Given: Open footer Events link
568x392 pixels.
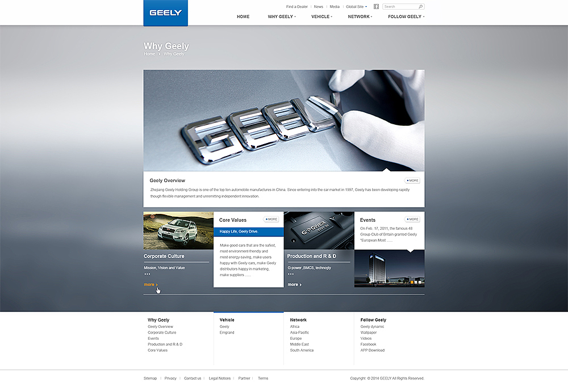Looking at the screenshot, I should point(153,339).
